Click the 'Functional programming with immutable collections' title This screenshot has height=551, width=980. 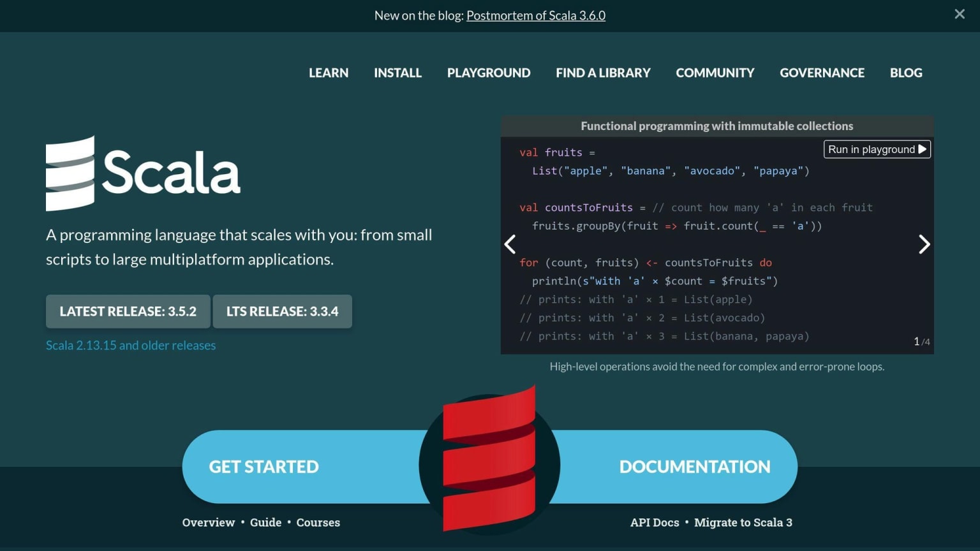(717, 126)
